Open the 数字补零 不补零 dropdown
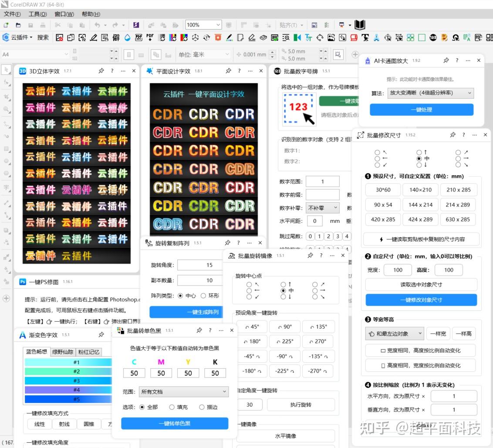Screen dimensions: 493x448 (323, 208)
